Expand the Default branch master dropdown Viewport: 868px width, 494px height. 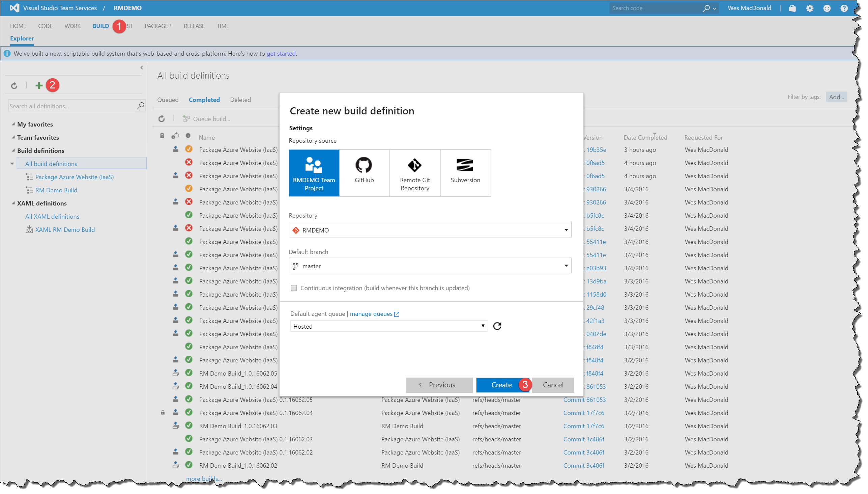tap(430, 266)
